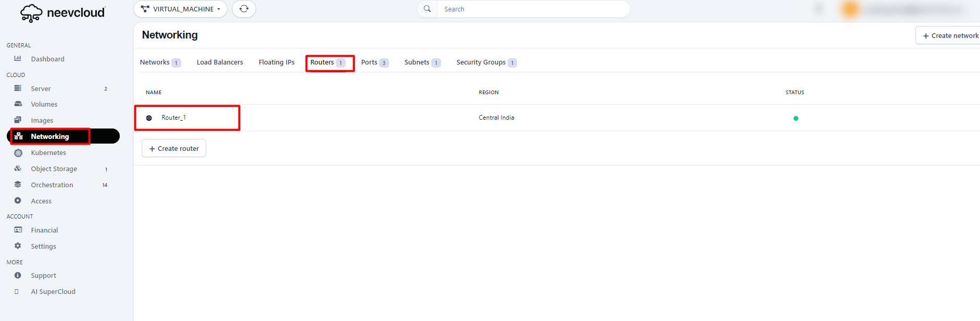
Task: Open Images in the sidebar
Action: click(42, 121)
